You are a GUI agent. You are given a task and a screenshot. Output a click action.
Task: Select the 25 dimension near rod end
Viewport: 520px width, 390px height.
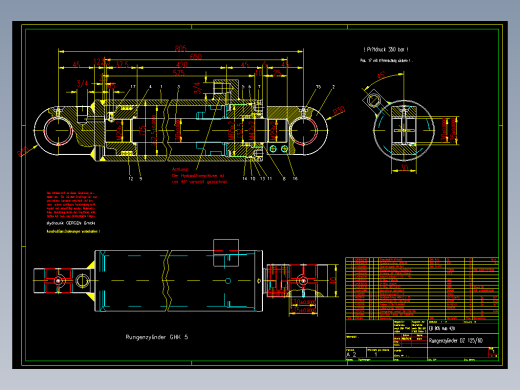tap(277, 73)
